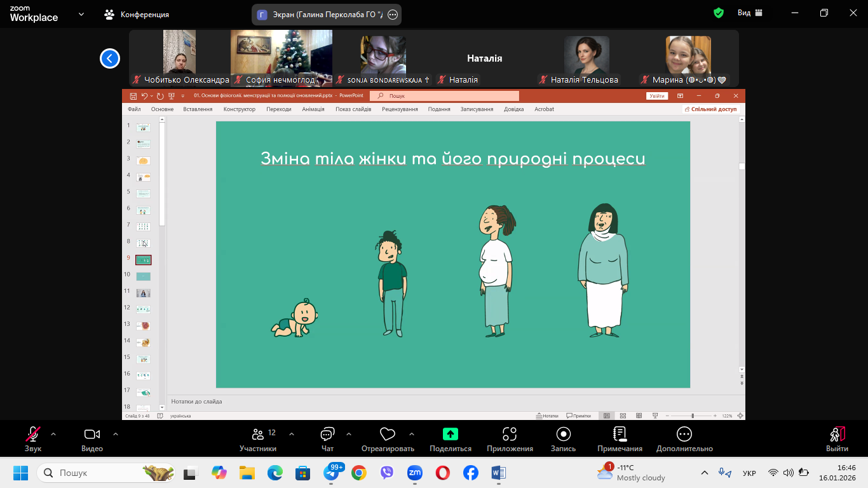This screenshot has width=868, height=488.
Task: Open the Вид view layout menu
Action: 750,13
